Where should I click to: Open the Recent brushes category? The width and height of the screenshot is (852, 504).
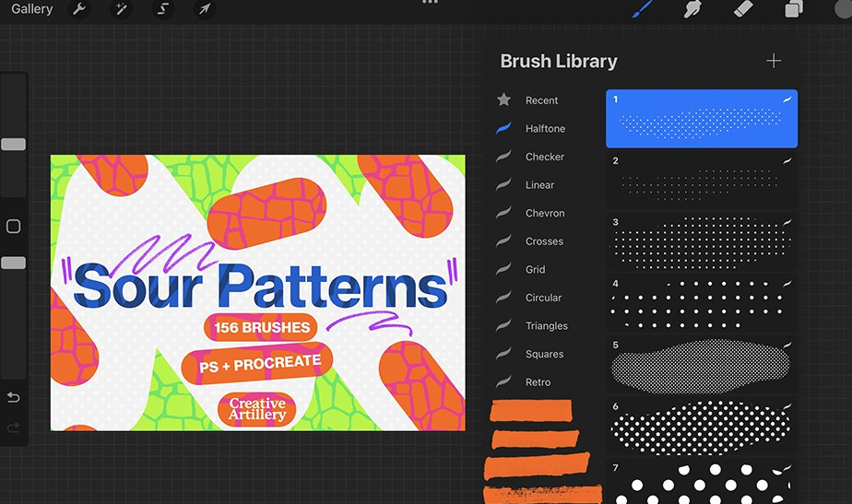pyautogui.click(x=541, y=100)
